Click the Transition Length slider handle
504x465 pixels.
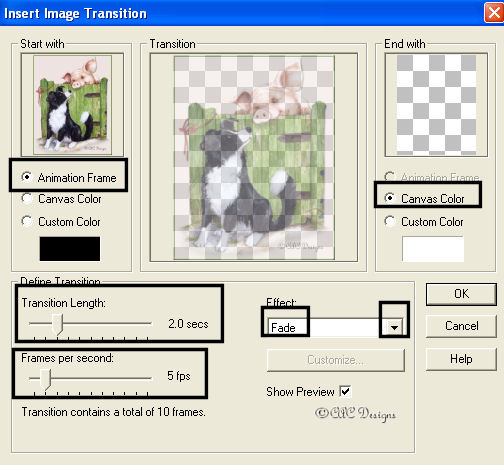point(58,324)
